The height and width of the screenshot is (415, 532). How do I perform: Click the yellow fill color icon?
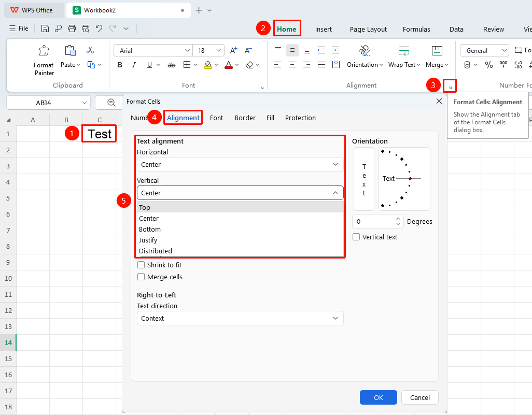[x=207, y=65]
